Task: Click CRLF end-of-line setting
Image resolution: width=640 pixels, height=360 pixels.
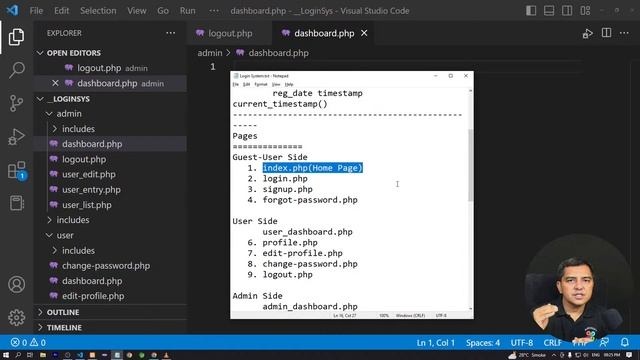Action: pyautogui.click(x=552, y=342)
